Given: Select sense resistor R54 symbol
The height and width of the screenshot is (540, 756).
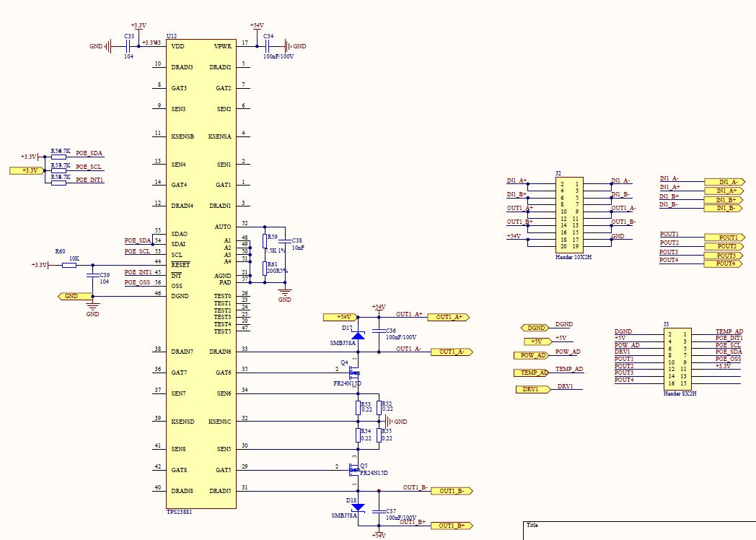Looking at the screenshot, I should point(359,435).
